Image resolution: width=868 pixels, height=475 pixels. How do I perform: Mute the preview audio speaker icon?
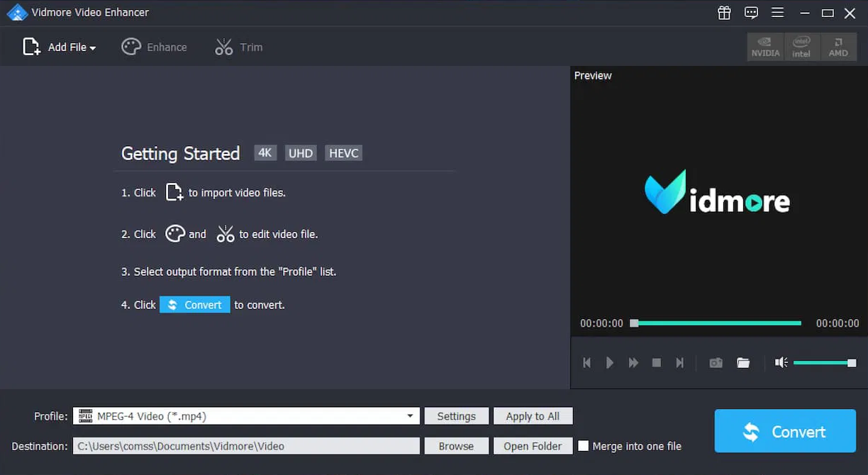tap(781, 363)
